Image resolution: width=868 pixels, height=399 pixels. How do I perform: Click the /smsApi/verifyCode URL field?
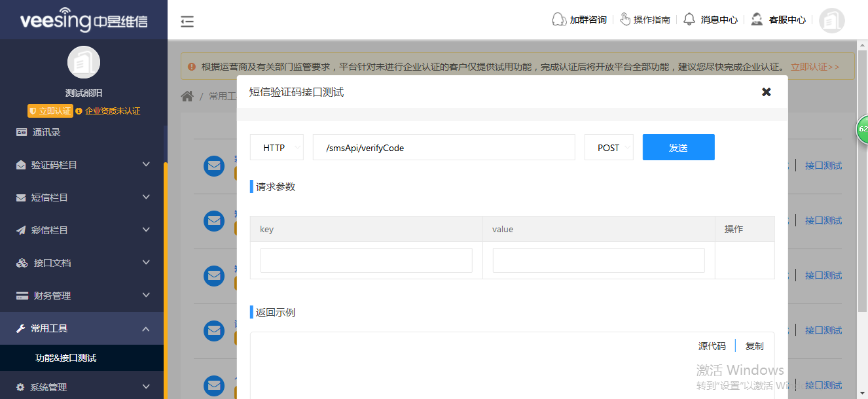point(444,147)
